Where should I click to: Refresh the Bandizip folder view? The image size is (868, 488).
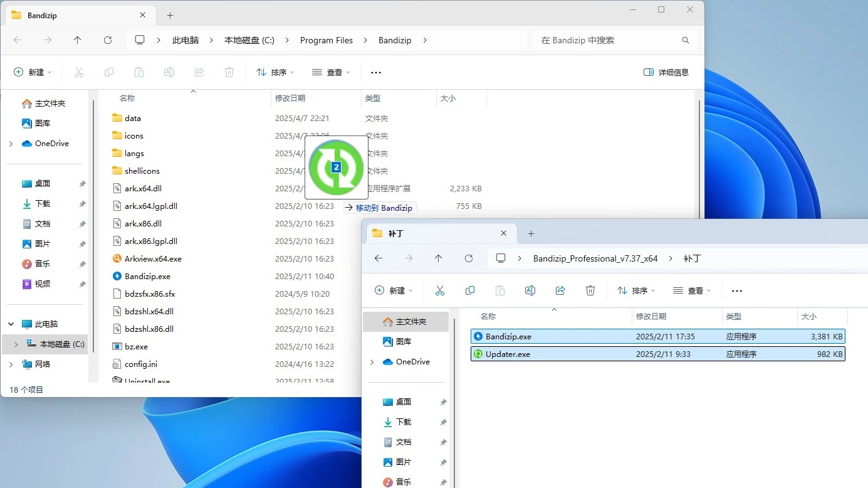point(108,40)
